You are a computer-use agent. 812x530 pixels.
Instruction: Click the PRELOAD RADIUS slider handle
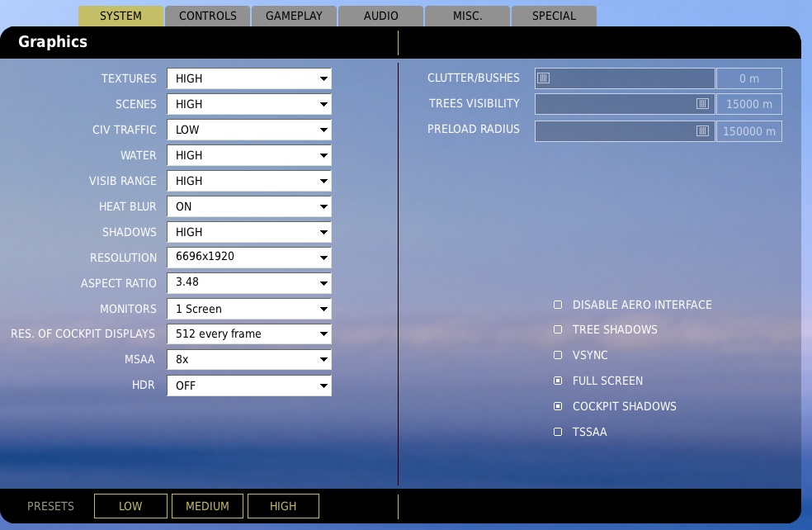[x=702, y=131]
